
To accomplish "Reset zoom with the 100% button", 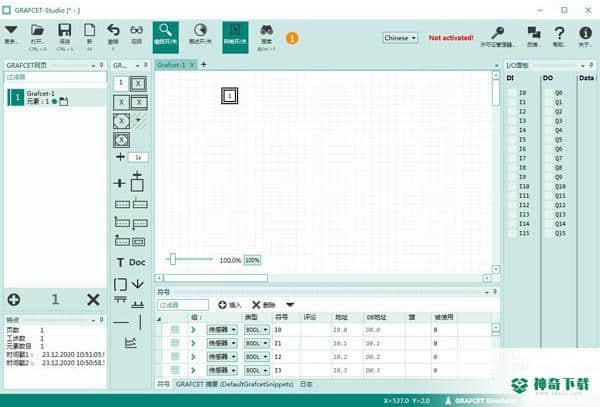I will tap(252, 260).
